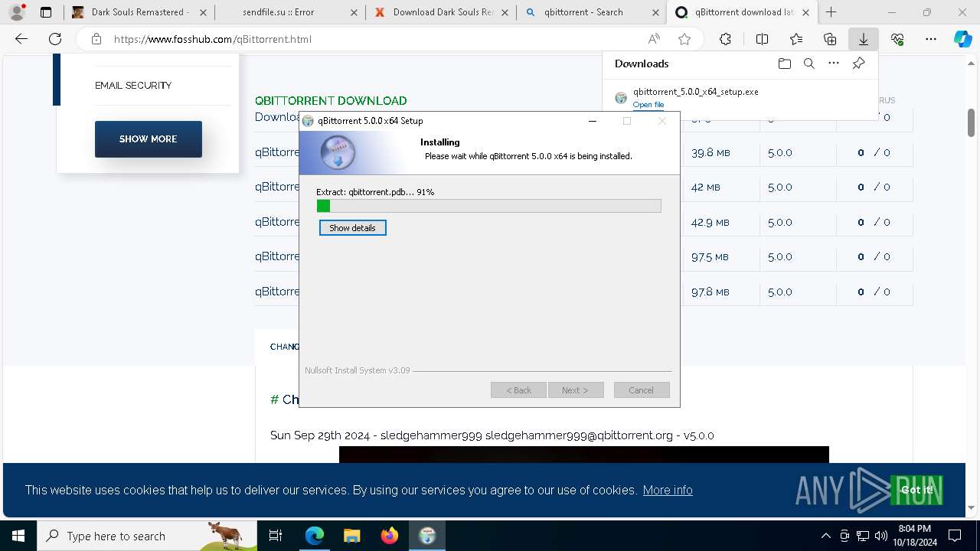Viewport: 980px width, 551px height.
Task: Open Microsoft Edge from the taskbar
Action: 315,536
